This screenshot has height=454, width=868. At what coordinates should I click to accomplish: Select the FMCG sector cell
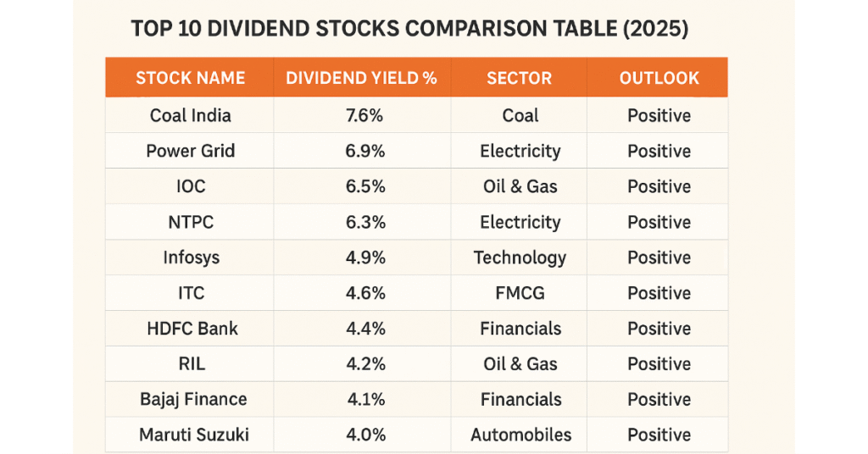520,293
